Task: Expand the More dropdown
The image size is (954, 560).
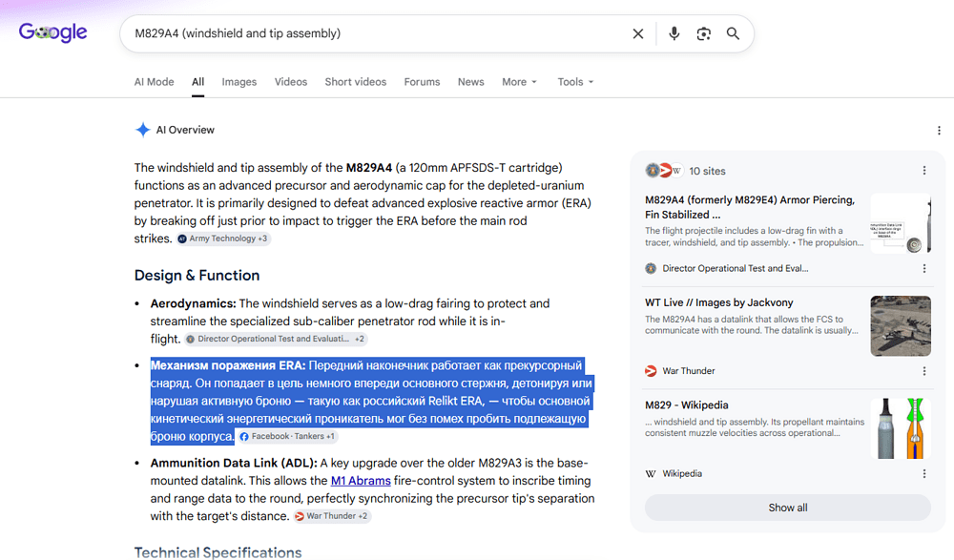Action: 520,81
